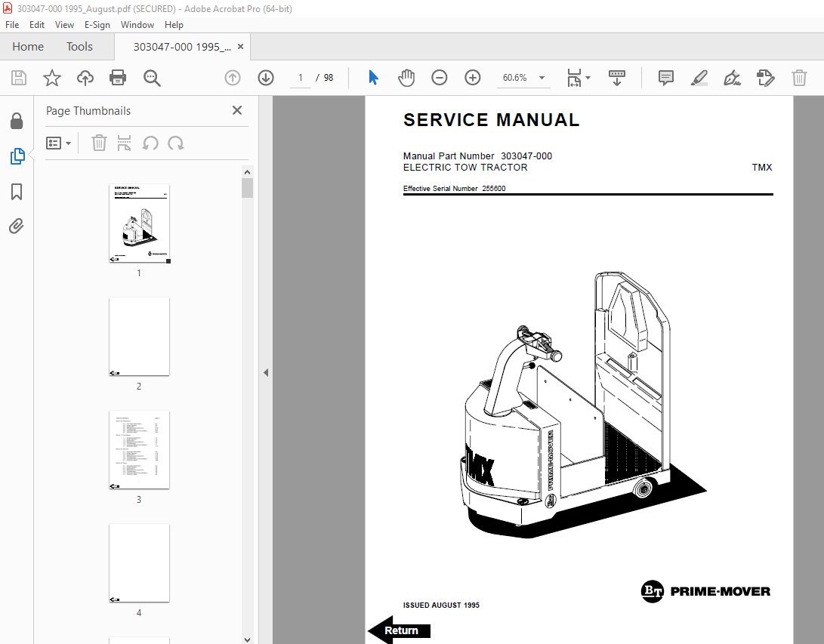Click the Manual Part Number 303047-000 text
The height and width of the screenshot is (644, 824).
[x=477, y=156]
